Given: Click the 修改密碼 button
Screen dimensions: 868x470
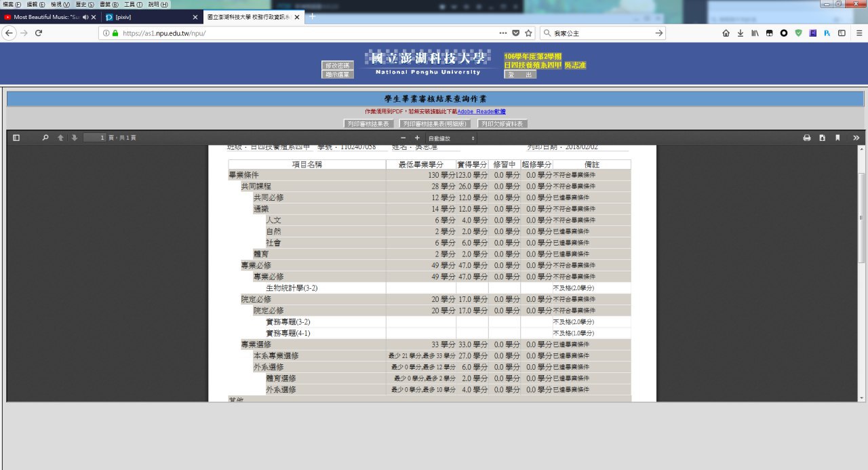Looking at the screenshot, I should pos(338,65).
